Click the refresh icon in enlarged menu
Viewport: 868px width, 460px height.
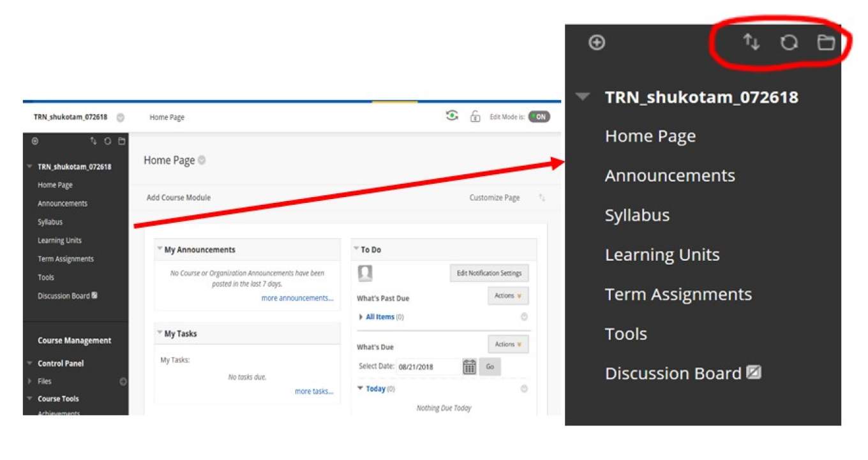789,43
